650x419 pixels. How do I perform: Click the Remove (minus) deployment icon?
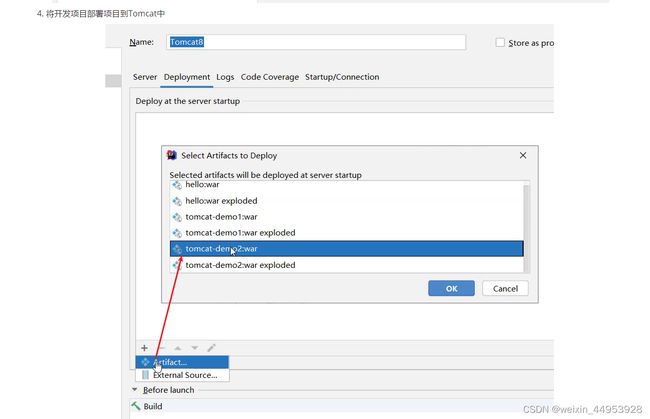(x=162, y=348)
